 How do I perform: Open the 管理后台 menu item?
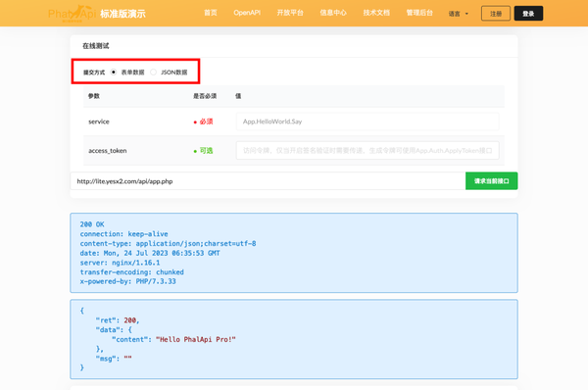419,13
